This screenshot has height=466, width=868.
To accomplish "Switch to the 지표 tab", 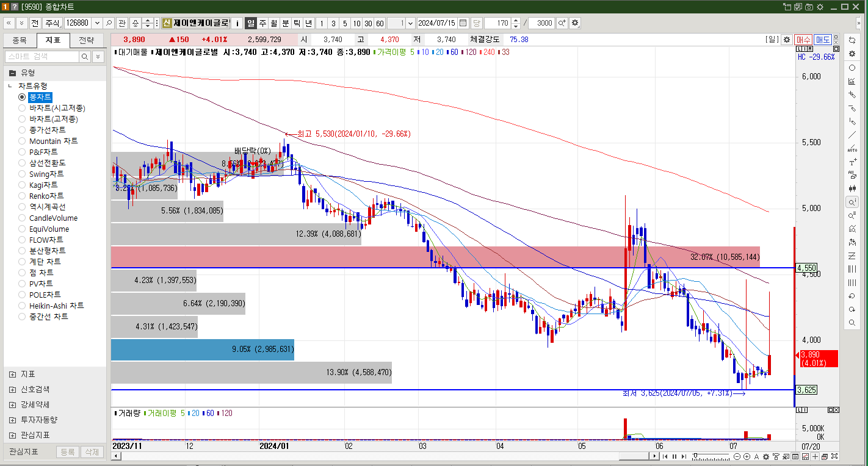I will (x=52, y=40).
